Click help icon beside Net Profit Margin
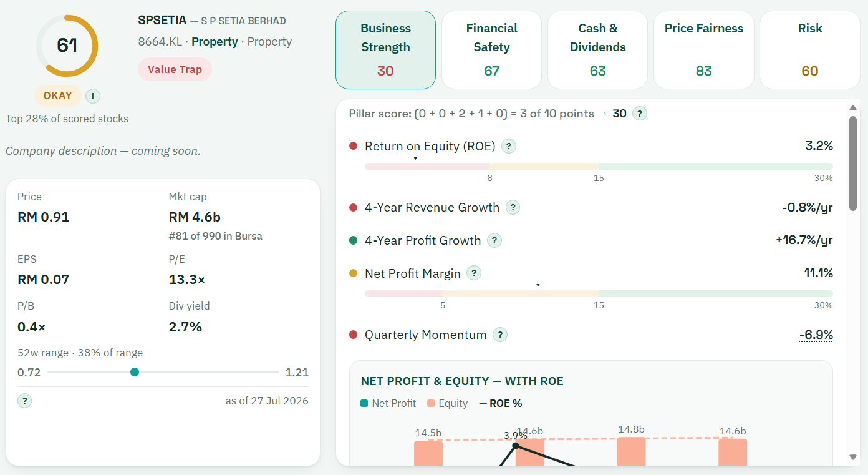Viewport: 868px width, 475px height. tap(474, 273)
